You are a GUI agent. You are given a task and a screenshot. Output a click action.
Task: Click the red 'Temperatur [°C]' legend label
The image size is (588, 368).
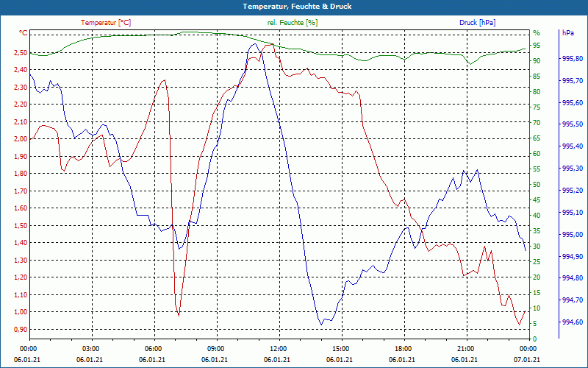point(106,23)
